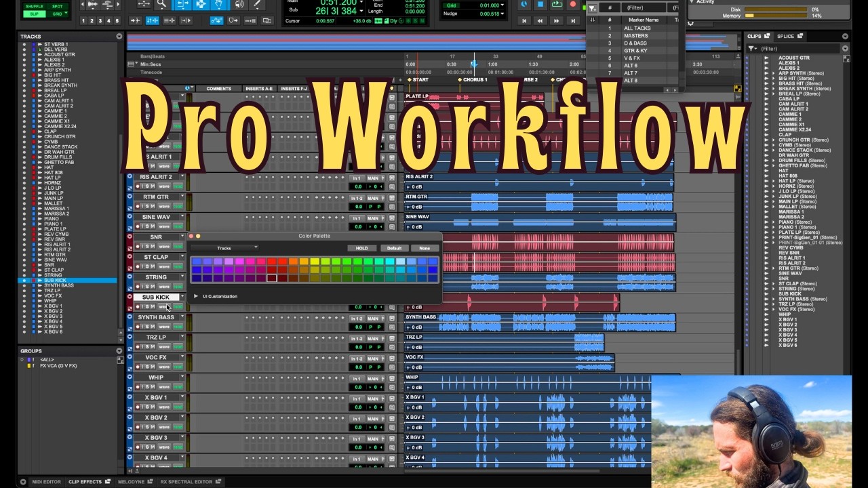Screen dimensions: 868x488
Task: Toggle Slip edit mode
Action: click(35, 14)
